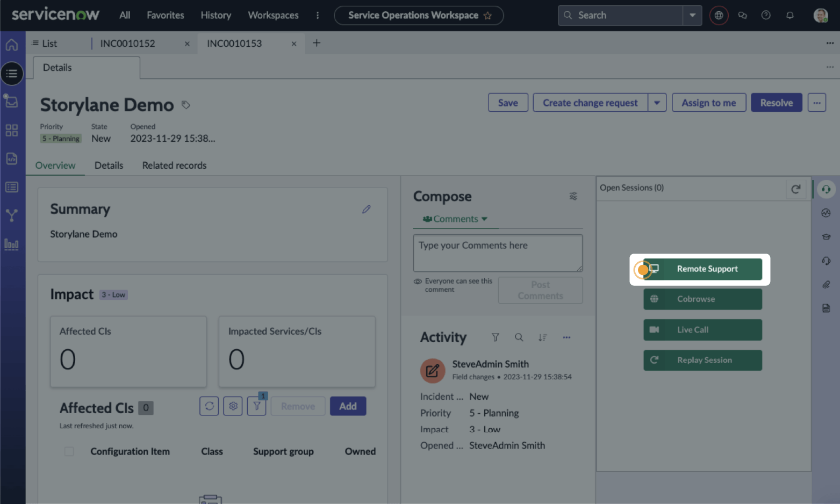The image size is (840, 504).
Task: Favorite Service Operations Workspace with star
Action: (x=487, y=16)
